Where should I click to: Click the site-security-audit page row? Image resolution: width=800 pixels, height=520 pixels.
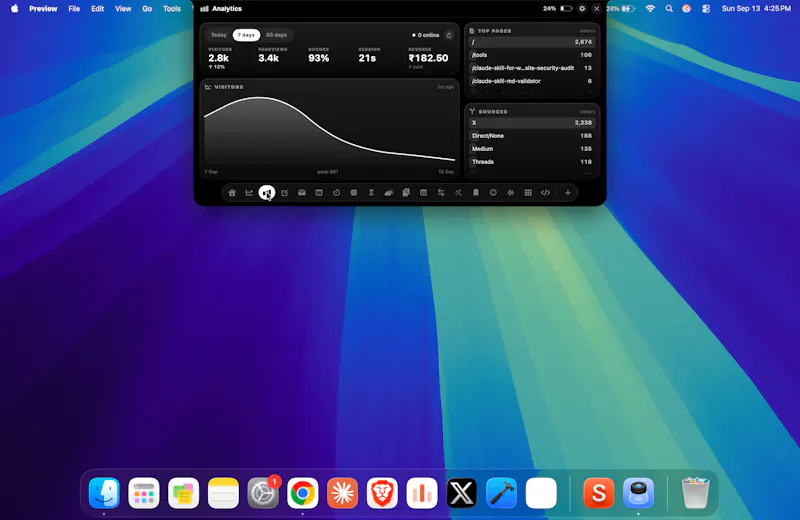tap(532, 68)
